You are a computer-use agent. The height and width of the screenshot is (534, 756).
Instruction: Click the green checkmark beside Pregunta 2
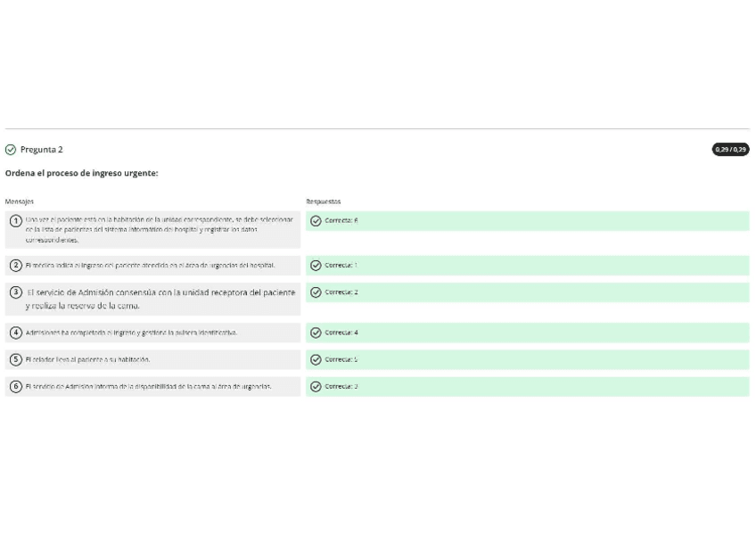[x=11, y=150]
